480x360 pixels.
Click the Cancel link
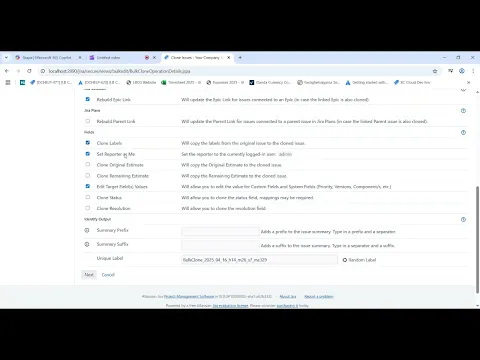pyautogui.click(x=108, y=275)
